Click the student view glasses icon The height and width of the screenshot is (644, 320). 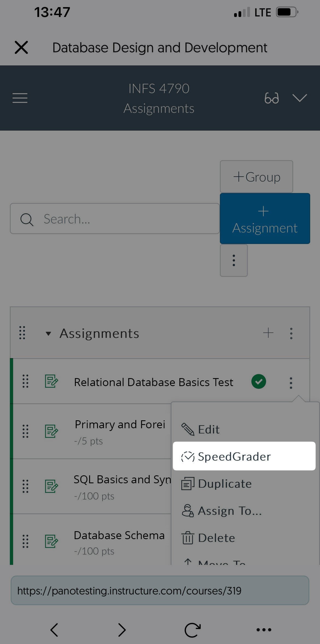(272, 98)
